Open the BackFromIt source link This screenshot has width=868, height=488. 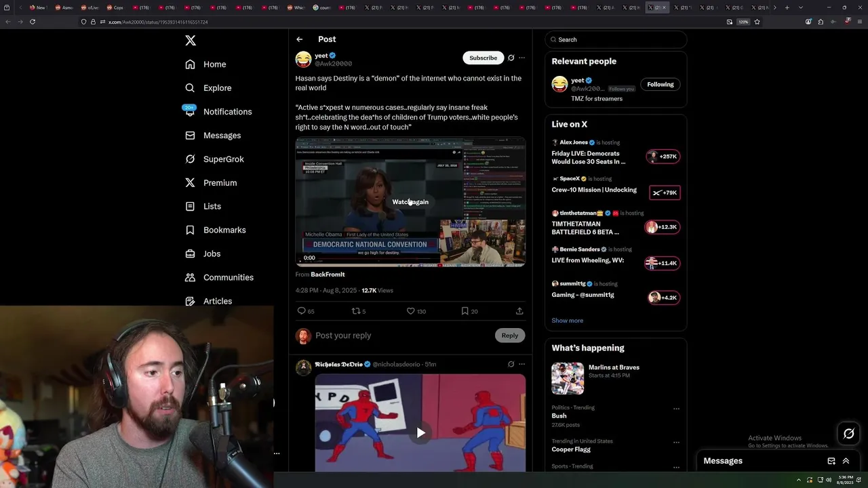pos(328,274)
